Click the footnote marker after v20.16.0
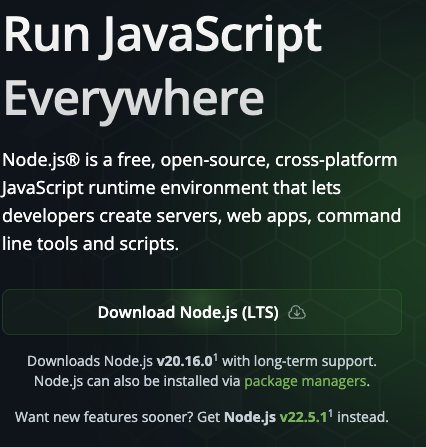Viewport: 426px width, 447px height. (x=216, y=358)
